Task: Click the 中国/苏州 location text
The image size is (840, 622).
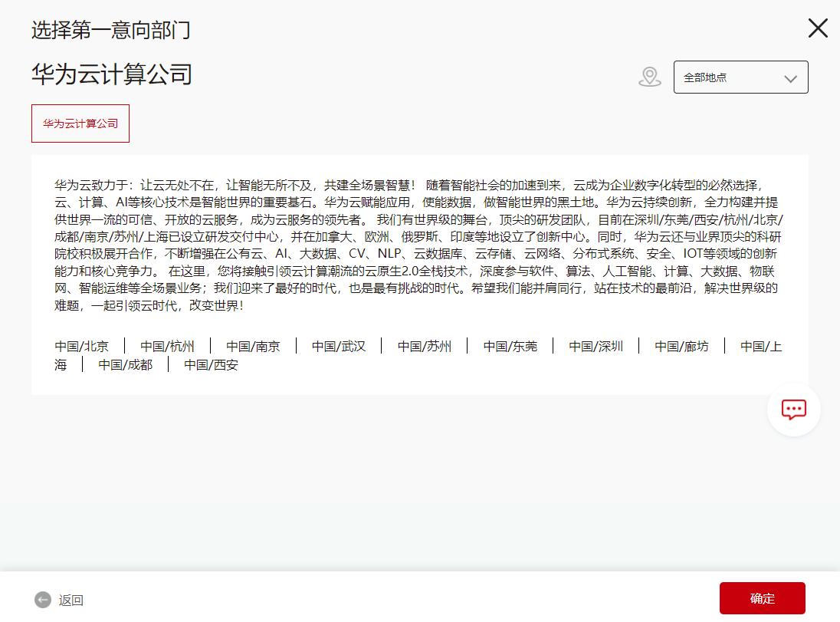Action: pyautogui.click(x=425, y=347)
